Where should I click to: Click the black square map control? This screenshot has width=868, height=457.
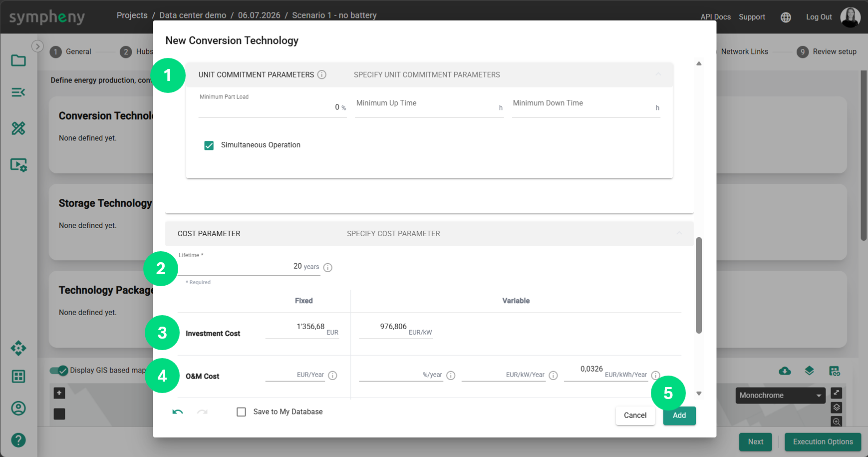click(x=59, y=414)
